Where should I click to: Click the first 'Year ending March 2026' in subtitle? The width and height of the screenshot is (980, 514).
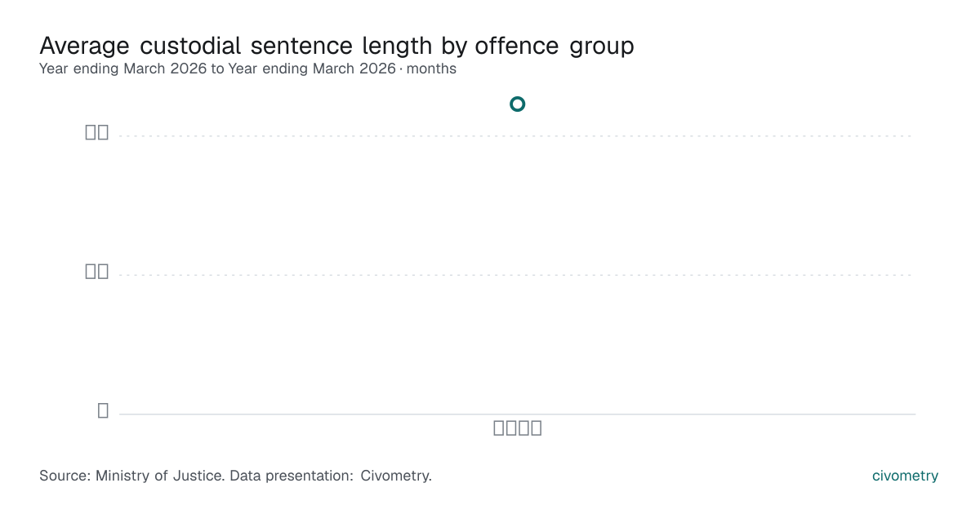[123, 69]
